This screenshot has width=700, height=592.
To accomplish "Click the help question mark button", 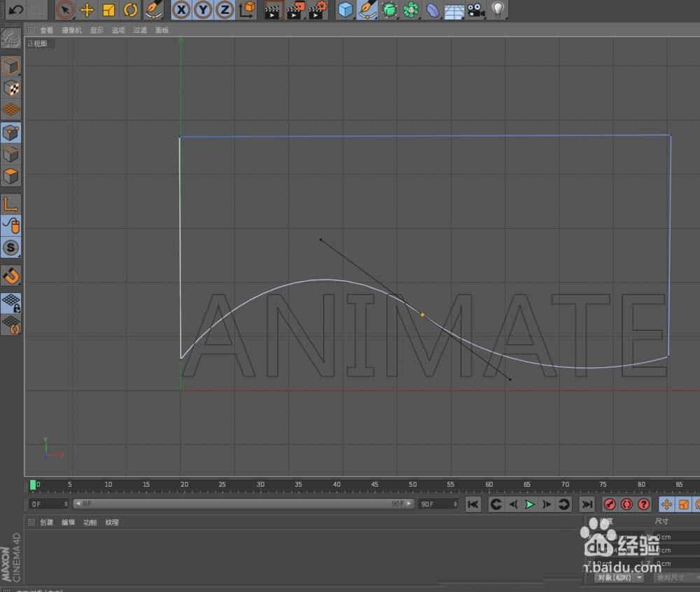I will coord(644,504).
